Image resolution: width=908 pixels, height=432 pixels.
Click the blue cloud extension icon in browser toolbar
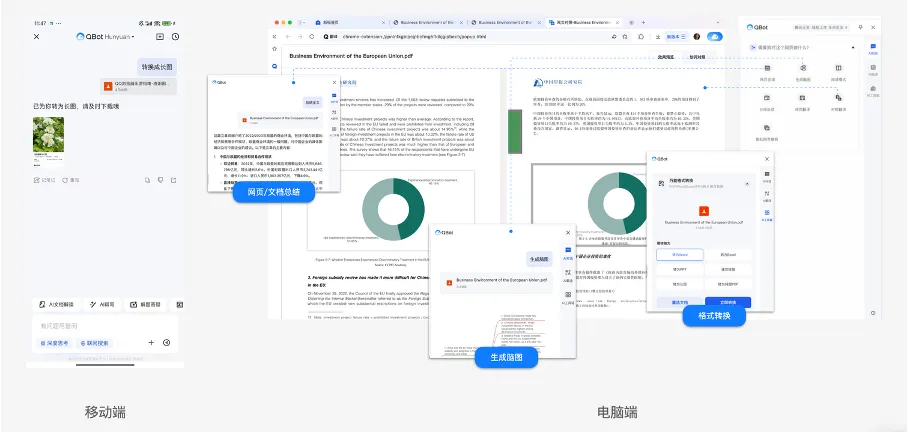point(715,36)
